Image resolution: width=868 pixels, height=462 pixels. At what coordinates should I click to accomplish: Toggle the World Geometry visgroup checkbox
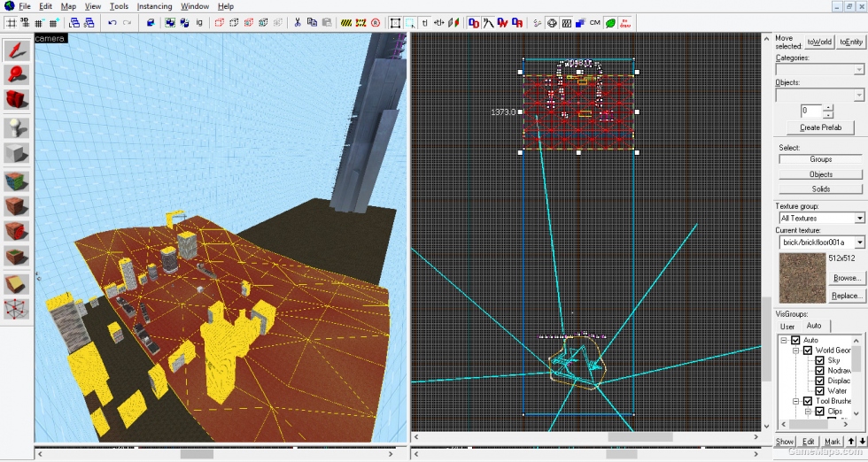[x=808, y=350]
